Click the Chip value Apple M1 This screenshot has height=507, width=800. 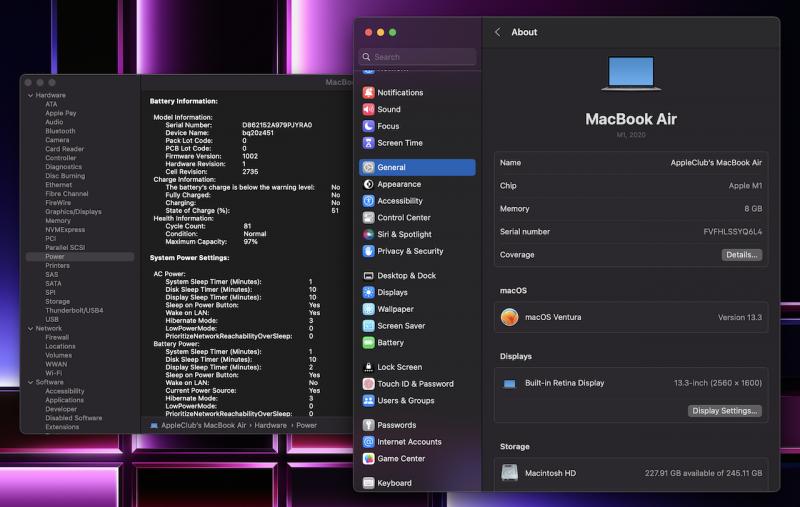pyautogui.click(x=745, y=186)
